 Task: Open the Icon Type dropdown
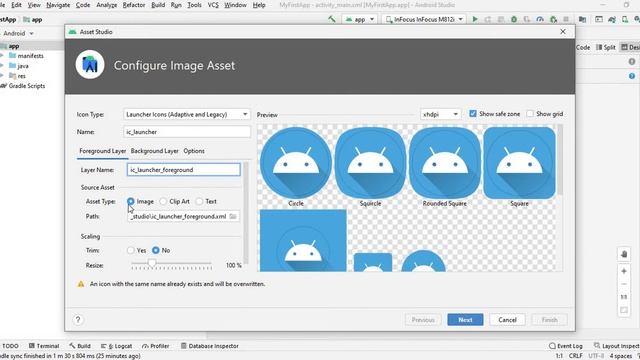[x=187, y=115]
